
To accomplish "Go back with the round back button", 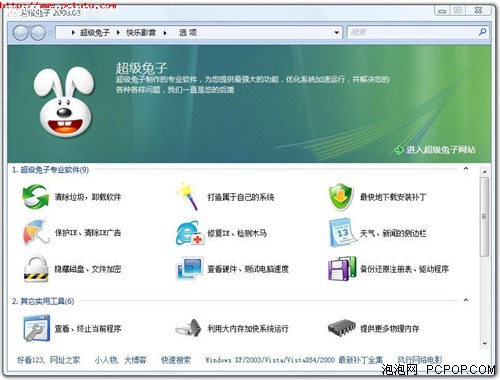I will tap(21, 33).
